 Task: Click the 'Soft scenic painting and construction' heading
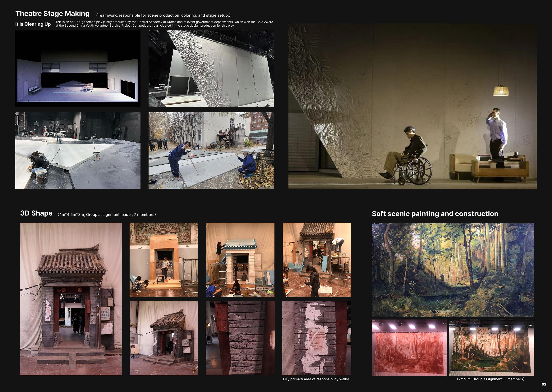coord(435,214)
